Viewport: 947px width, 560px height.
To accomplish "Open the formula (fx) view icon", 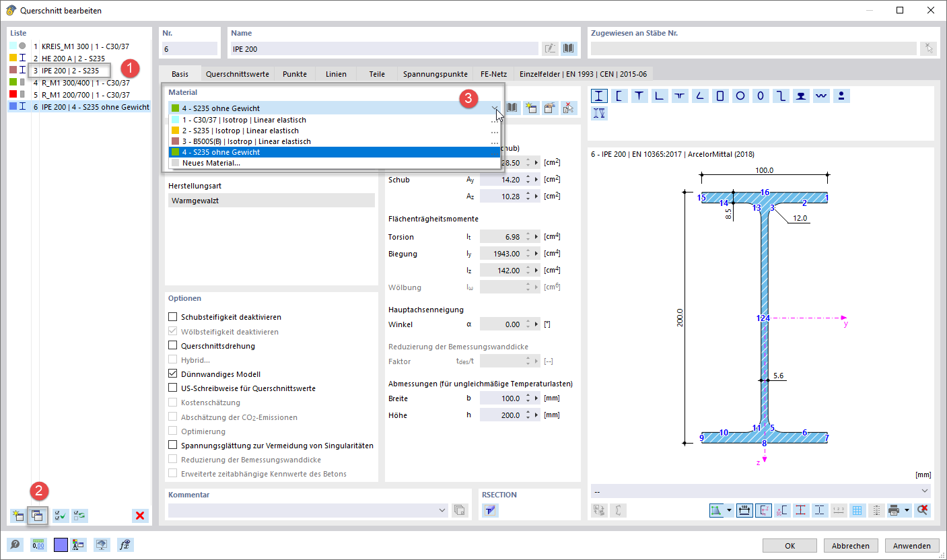I will pyautogui.click(x=125, y=545).
